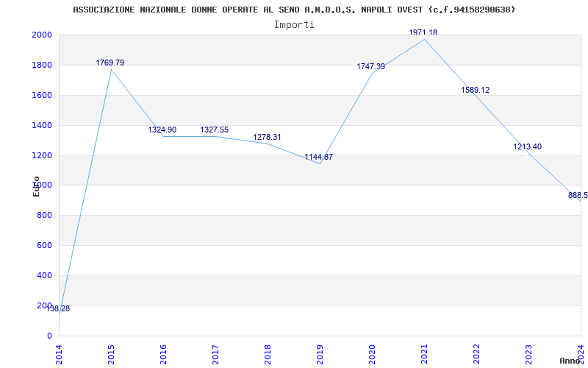Select the 1589.12 data label
588x368 pixels.
tap(475, 90)
